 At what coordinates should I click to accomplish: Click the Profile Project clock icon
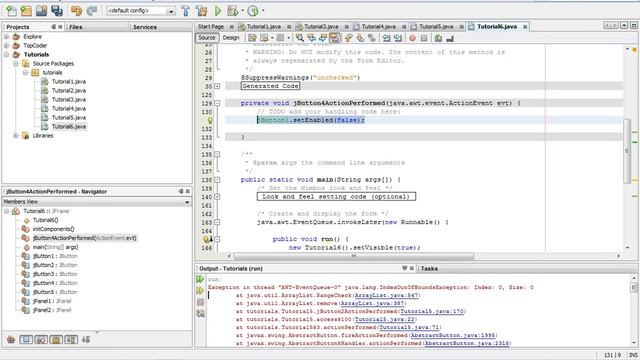[x=253, y=11]
